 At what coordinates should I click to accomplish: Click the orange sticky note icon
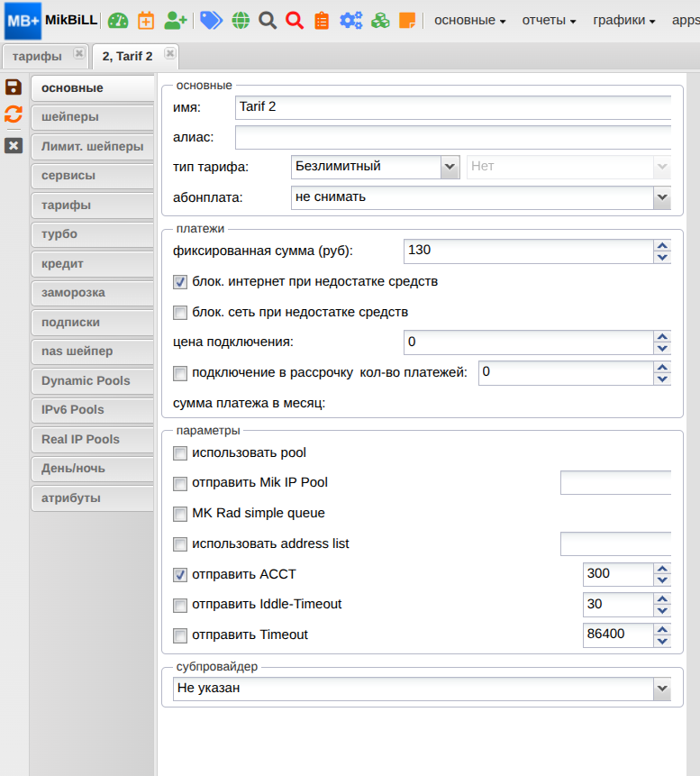(407, 21)
